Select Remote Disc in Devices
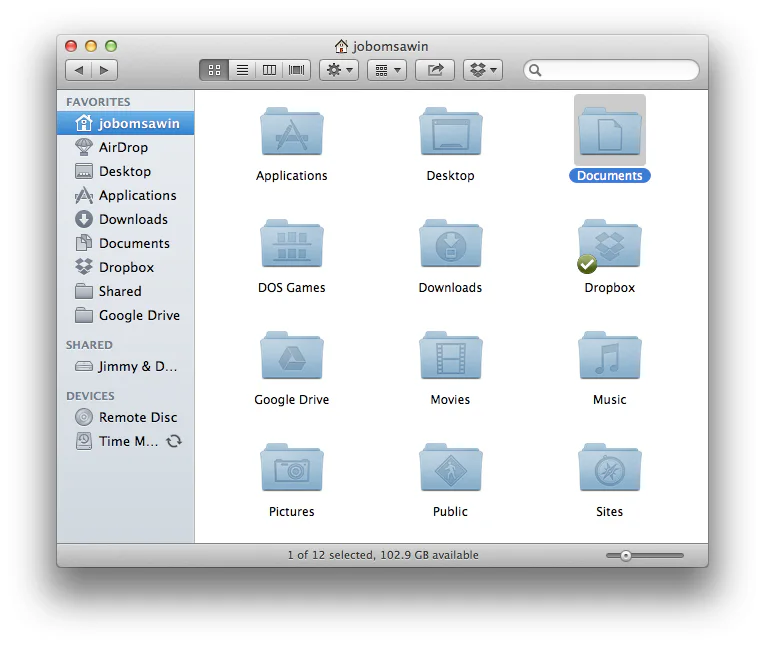The height and width of the screenshot is (646, 765). tap(125, 417)
